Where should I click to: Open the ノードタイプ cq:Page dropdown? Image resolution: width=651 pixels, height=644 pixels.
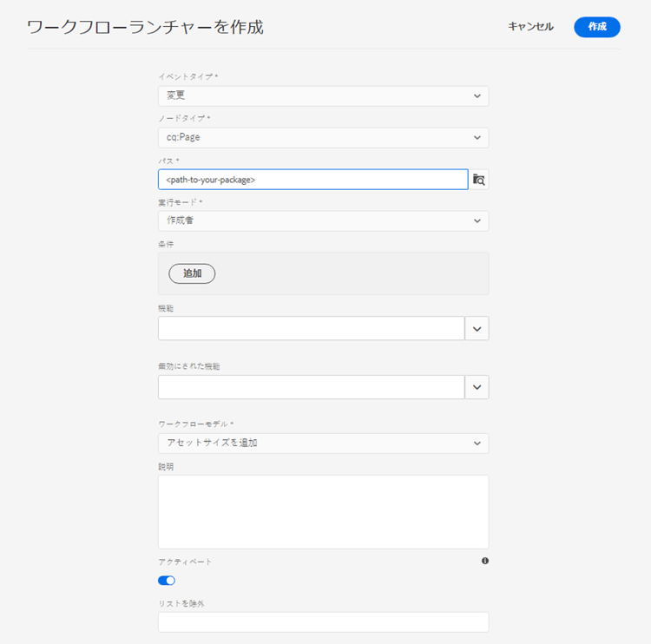(x=323, y=137)
